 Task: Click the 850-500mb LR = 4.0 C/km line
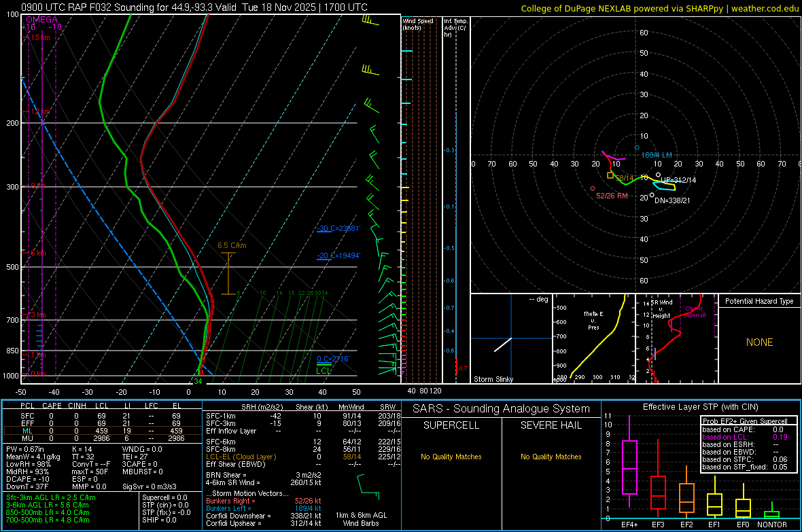[48, 512]
